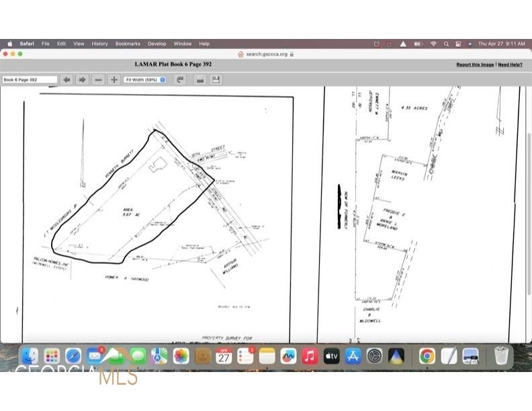Go to the previous plat page
The width and height of the screenshot is (532, 411).
66,79
